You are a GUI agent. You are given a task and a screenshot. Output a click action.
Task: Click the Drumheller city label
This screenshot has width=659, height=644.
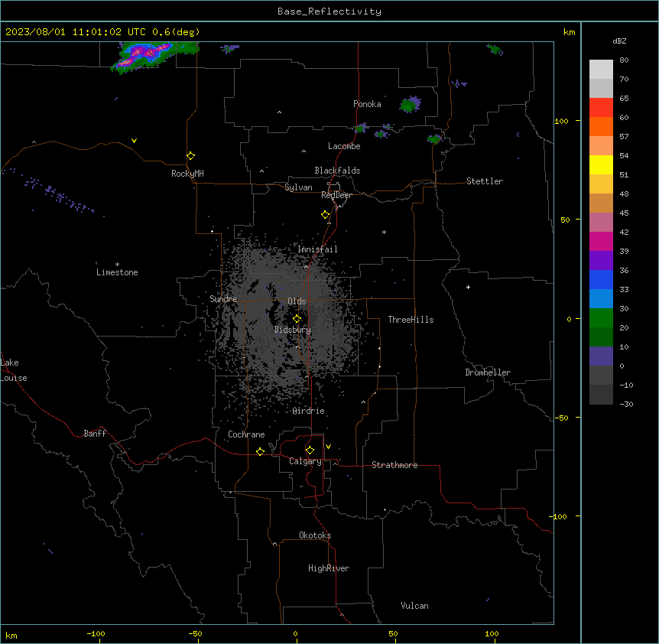[x=488, y=372]
